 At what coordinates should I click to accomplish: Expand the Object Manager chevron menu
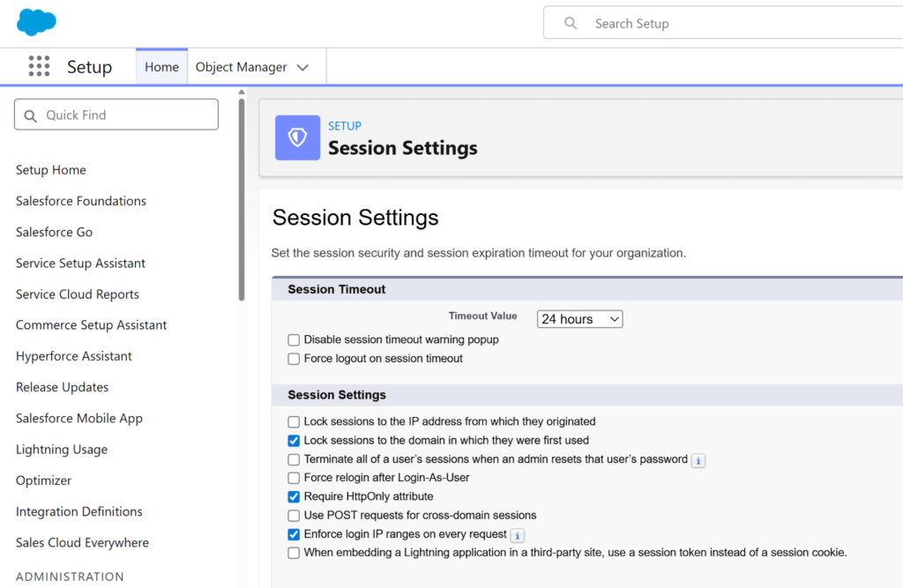click(x=302, y=68)
